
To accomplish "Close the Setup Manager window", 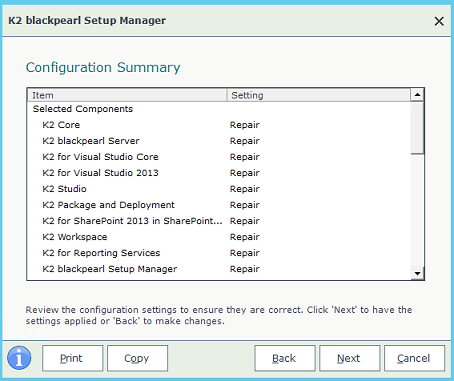I will [439, 21].
